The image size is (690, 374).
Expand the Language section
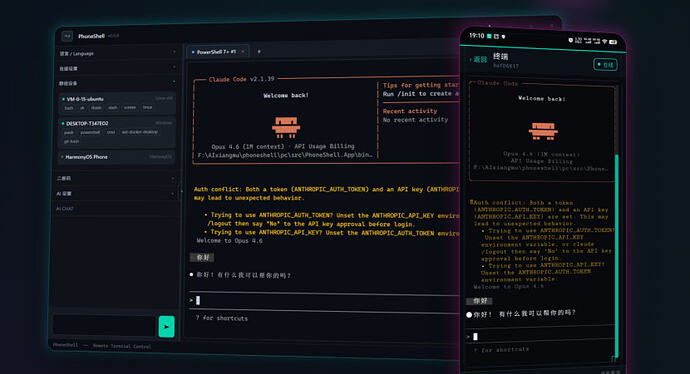click(x=118, y=53)
